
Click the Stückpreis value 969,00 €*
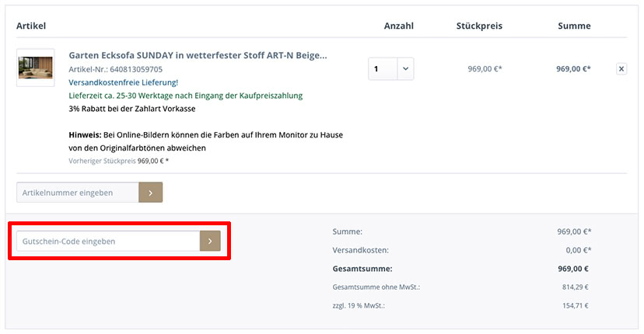click(x=485, y=69)
